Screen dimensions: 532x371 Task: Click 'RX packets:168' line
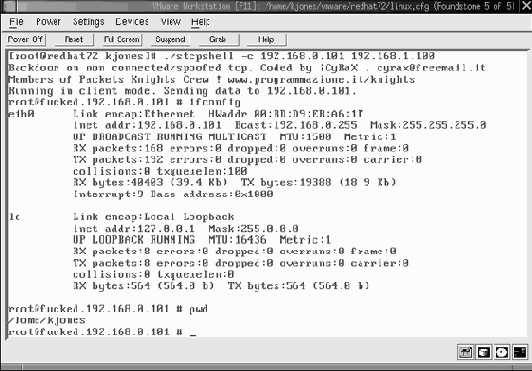click(241, 148)
